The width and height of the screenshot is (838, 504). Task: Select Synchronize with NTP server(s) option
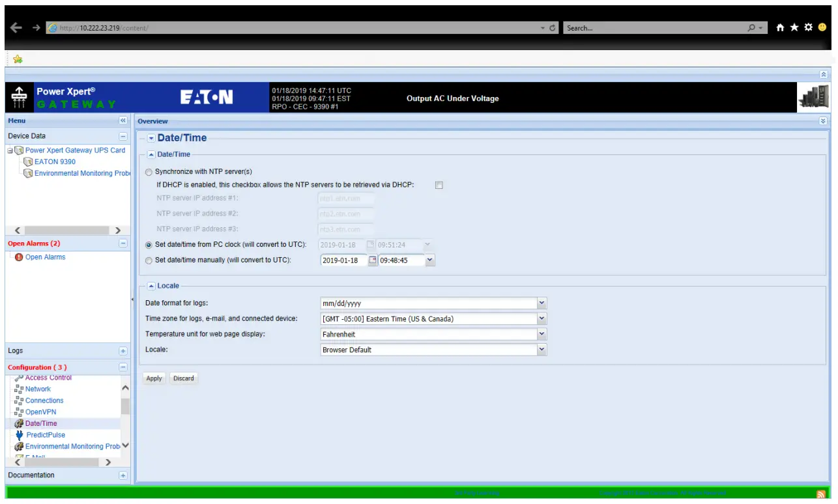pyautogui.click(x=149, y=172)
